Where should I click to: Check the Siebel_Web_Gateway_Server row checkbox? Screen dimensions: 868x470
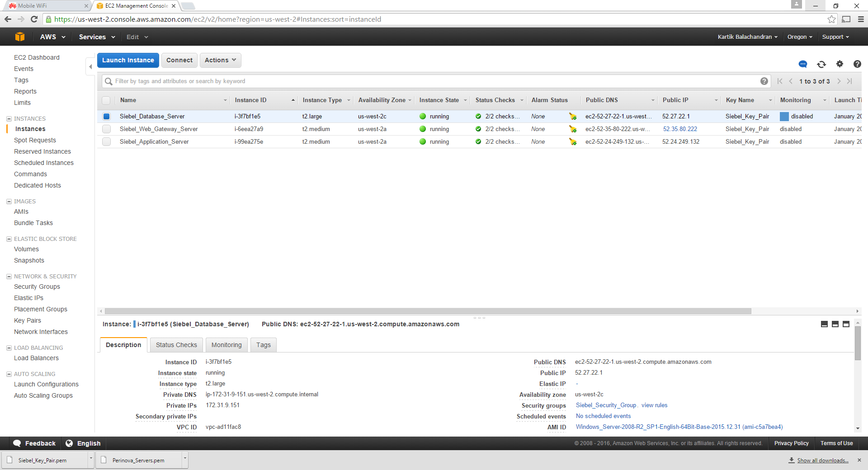[x=106, y=129]
